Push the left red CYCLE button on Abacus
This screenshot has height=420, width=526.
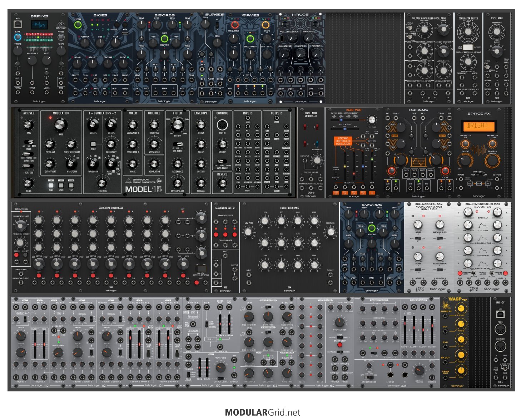(392, 171)
